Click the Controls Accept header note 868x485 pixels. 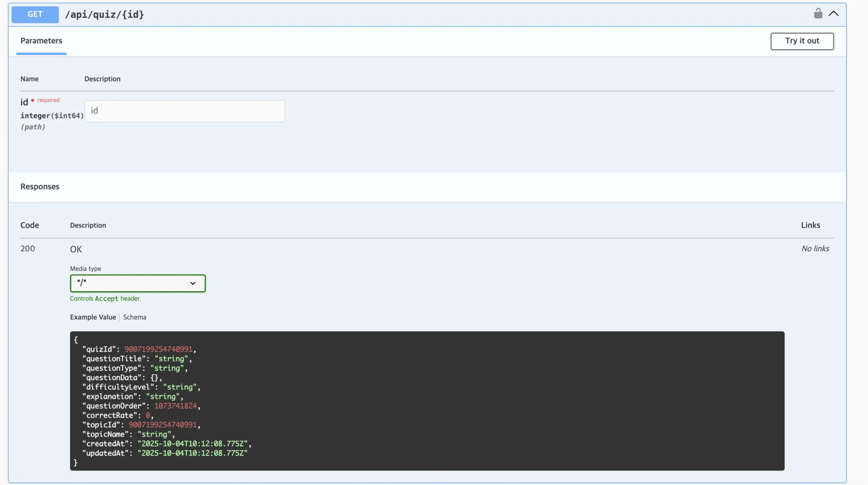click(x=105, y=298)
